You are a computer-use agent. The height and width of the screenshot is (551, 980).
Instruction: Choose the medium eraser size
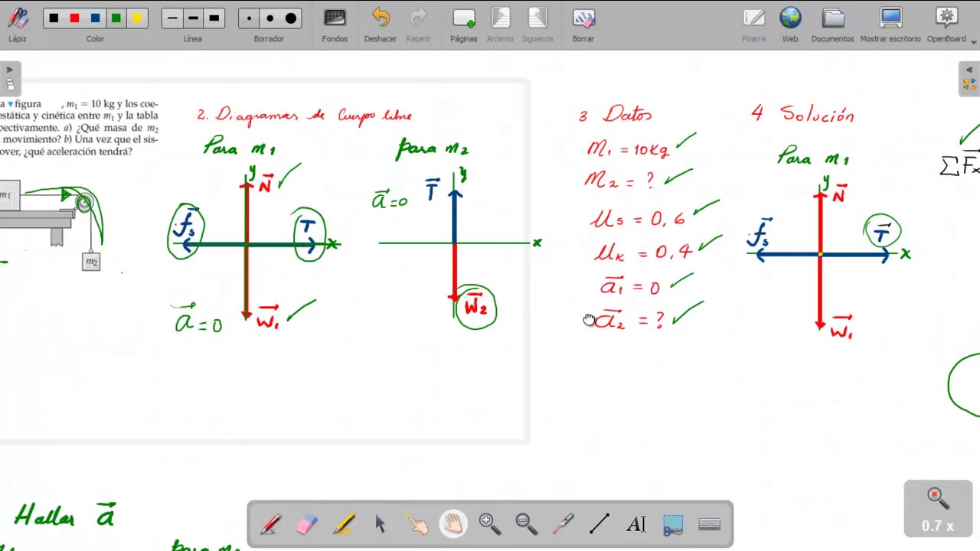pyautogui.click(x=269, y=18)
